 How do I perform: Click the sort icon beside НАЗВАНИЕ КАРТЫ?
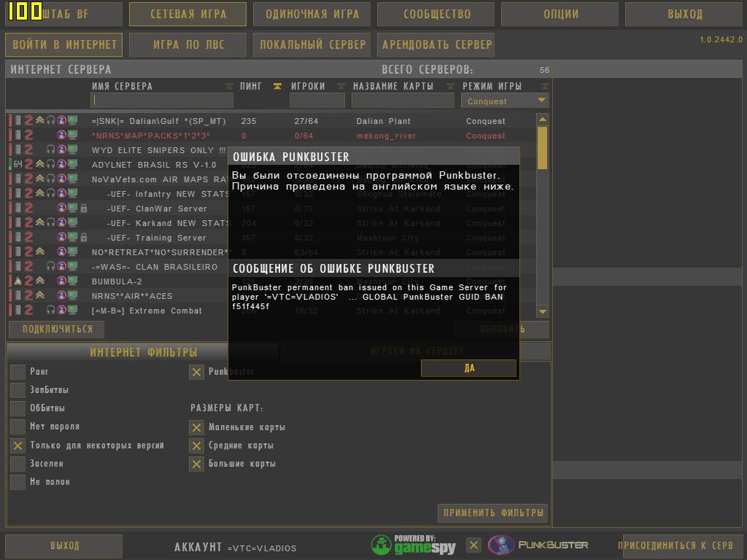click(x=450, y=86)
